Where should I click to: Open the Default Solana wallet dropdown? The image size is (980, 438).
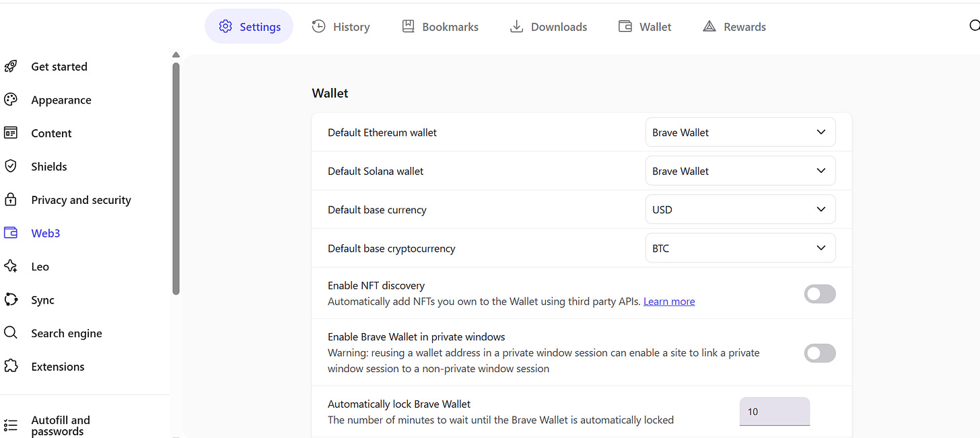tap(740, 171)
